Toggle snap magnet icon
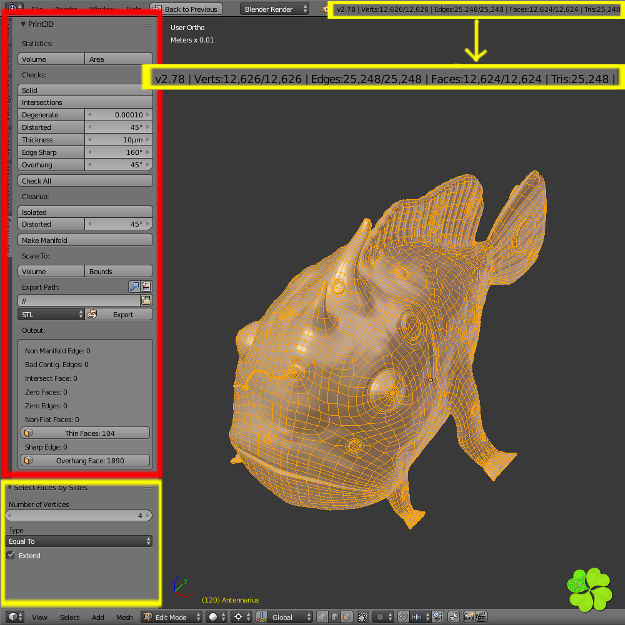This screenshot has width=625, height=625. point(403,617)
